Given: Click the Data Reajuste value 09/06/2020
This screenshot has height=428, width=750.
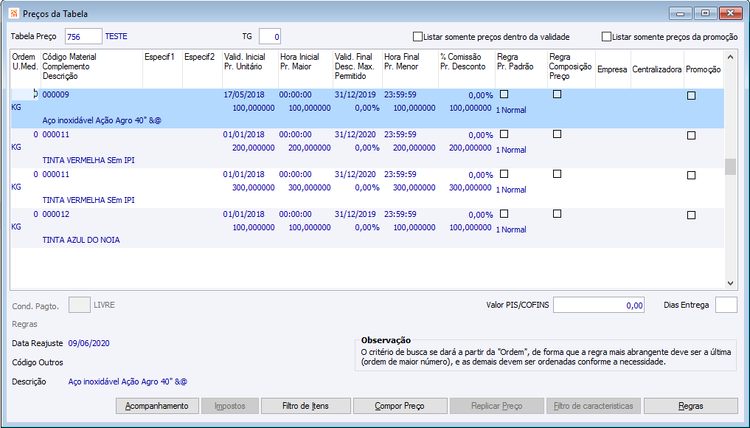Looking at the screenshot, I should [89, 343].
